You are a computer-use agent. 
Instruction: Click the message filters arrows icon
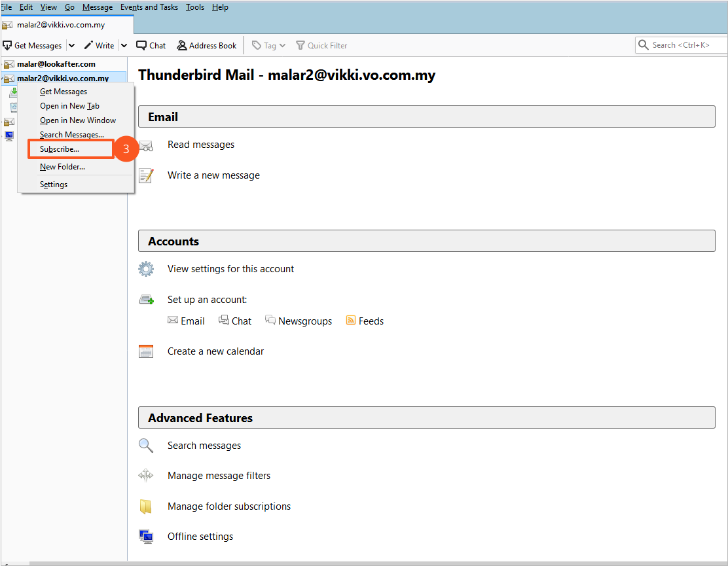click(146, 476)
